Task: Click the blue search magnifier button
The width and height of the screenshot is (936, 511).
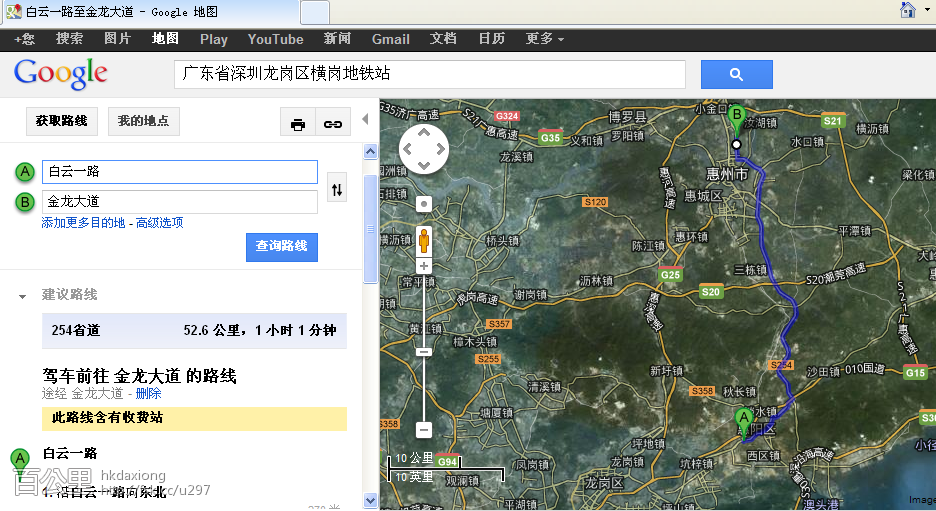Action: pos(736,75)
